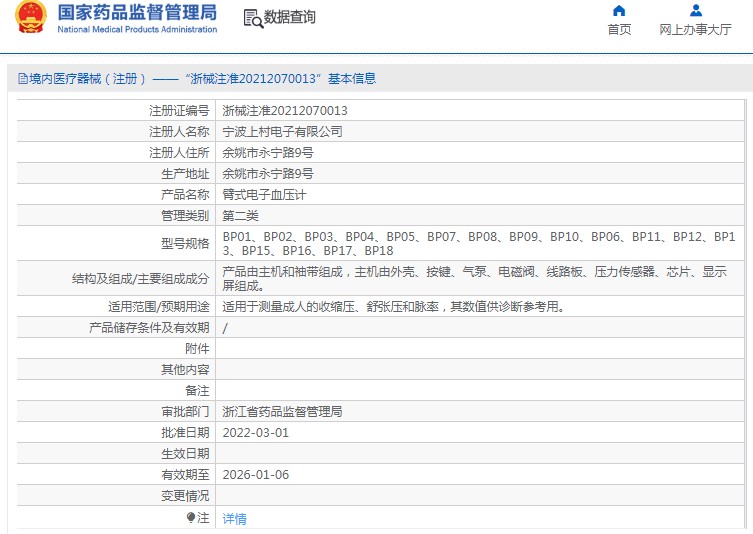Screen dimensions: 753x534
Task: Open 网上办事大厅 text link
Action: [695, 29]
